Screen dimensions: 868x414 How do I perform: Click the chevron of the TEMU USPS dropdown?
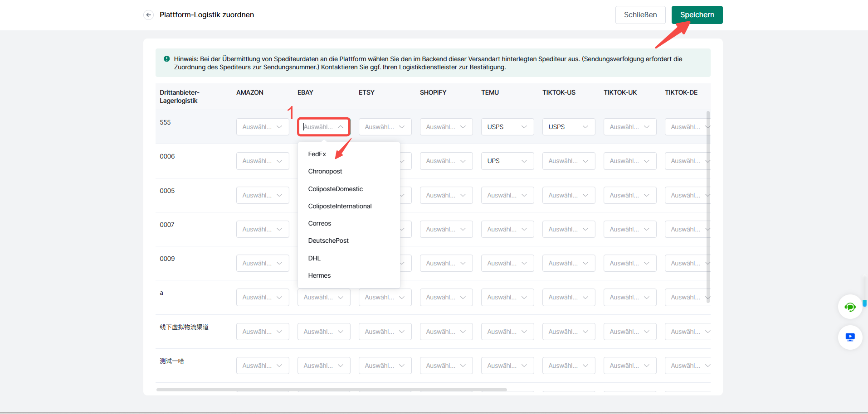click(524, 127)
